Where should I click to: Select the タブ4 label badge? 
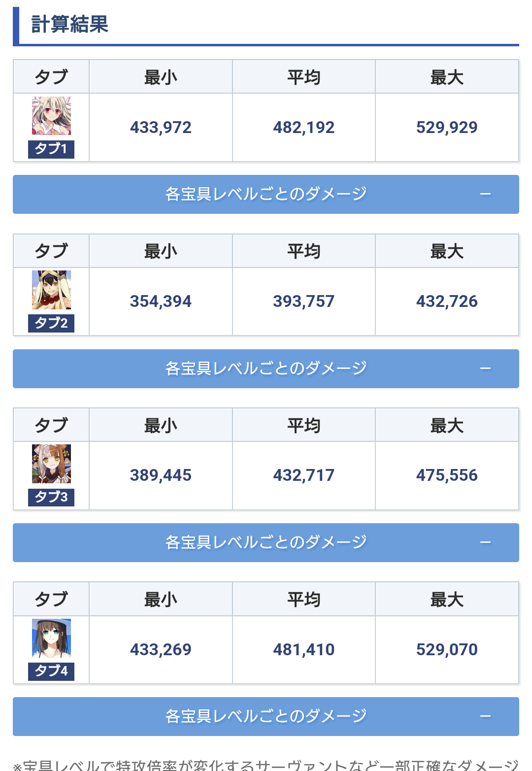[51, 671]
